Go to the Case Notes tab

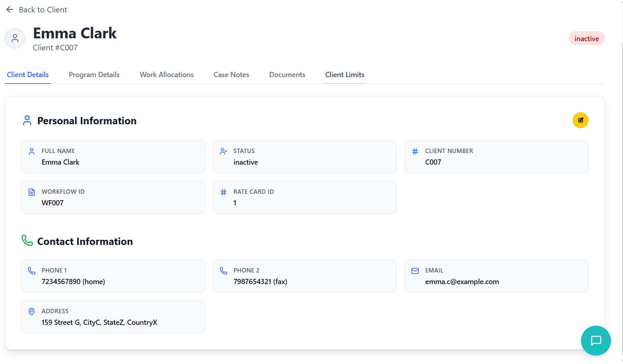pyautogui.click(x=231, y=75)
